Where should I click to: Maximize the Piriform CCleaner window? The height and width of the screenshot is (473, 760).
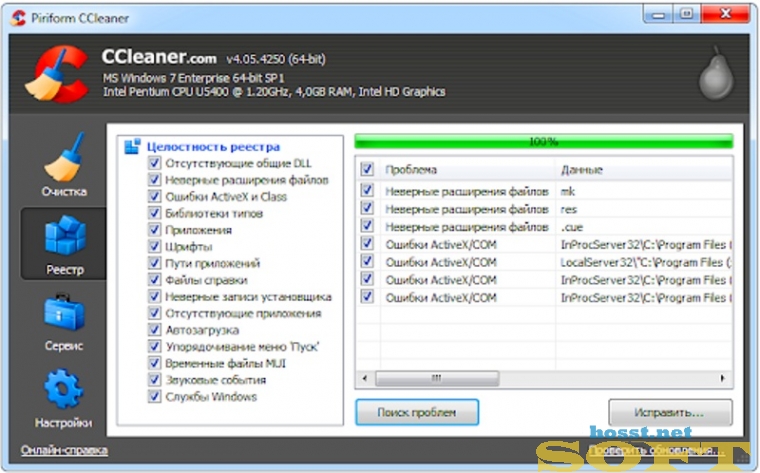[x=686, y=15]
